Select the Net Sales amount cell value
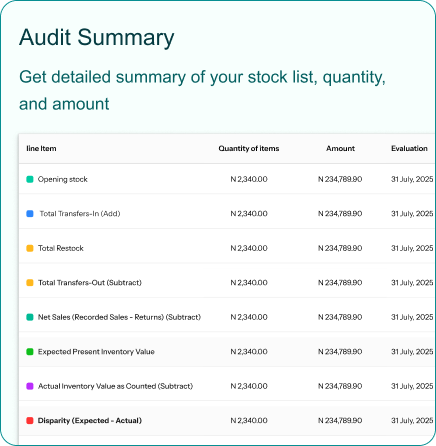This screenshot has height=446, width=436. [x=340, y=317]
